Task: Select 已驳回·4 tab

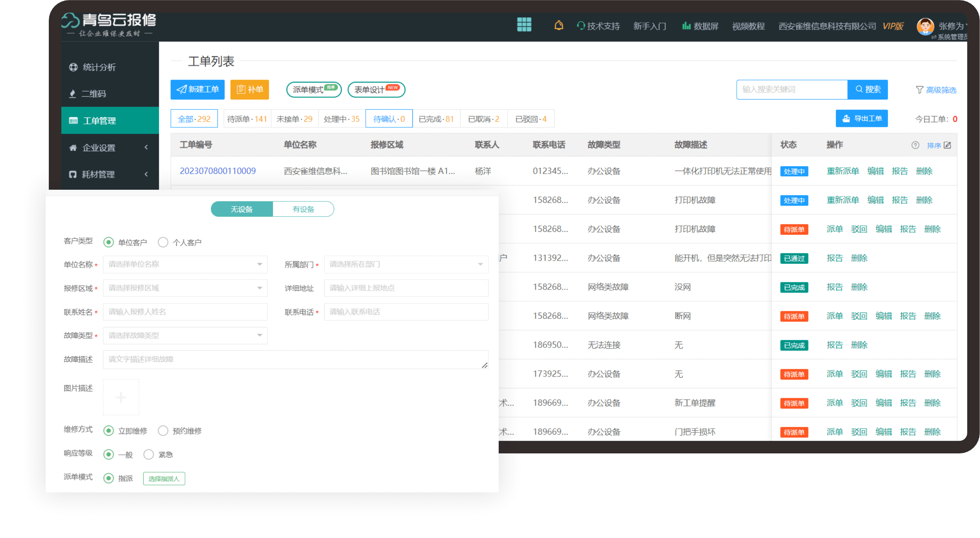Action: [x=531, y=119]
